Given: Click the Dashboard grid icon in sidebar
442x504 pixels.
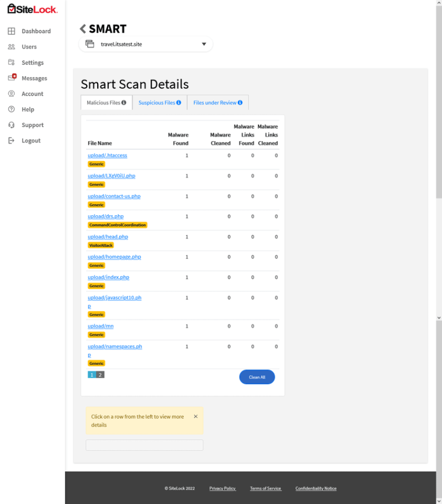Looking at the screenshot, I should pyautogui.click(x=11, y=31).
